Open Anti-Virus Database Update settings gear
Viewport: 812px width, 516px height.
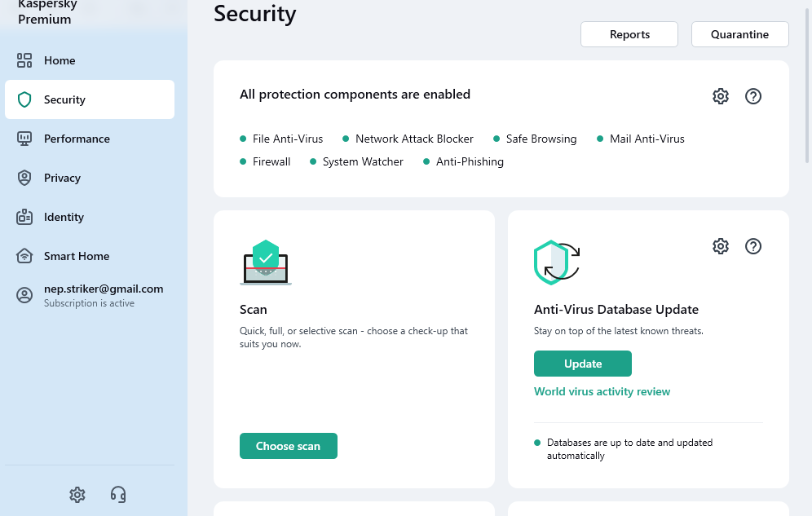[721, 246]
